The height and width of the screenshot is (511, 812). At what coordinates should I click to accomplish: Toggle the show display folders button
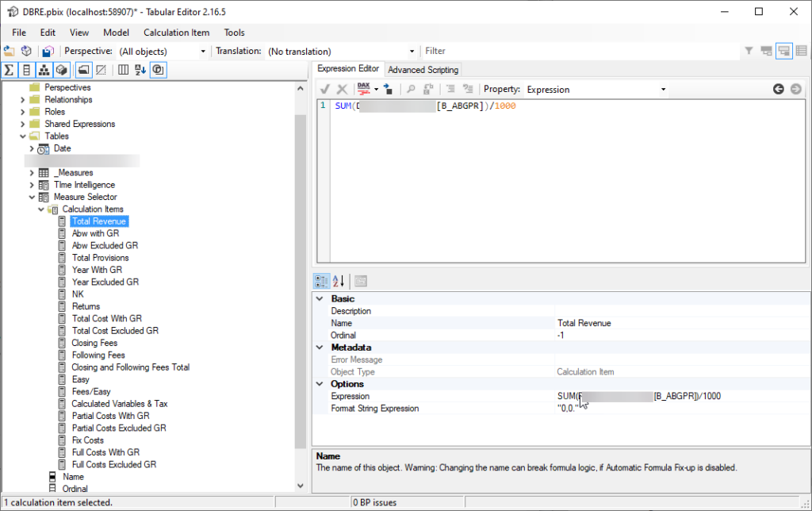click(x=83, y=70)
